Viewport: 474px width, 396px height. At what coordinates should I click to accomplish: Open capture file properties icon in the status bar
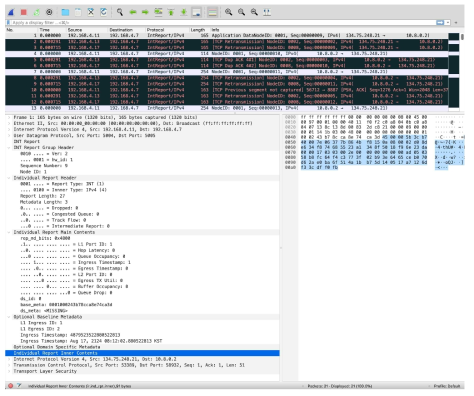[19, 386]
